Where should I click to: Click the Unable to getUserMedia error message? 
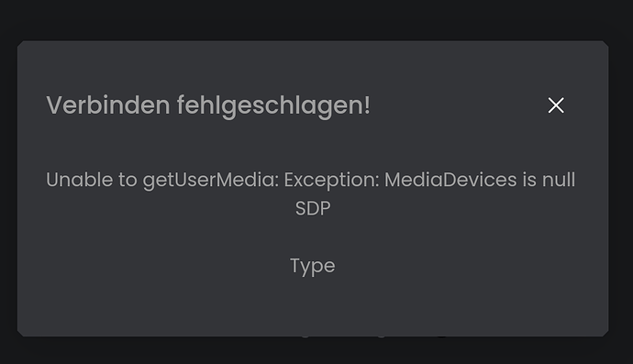[x=311, y=180]
